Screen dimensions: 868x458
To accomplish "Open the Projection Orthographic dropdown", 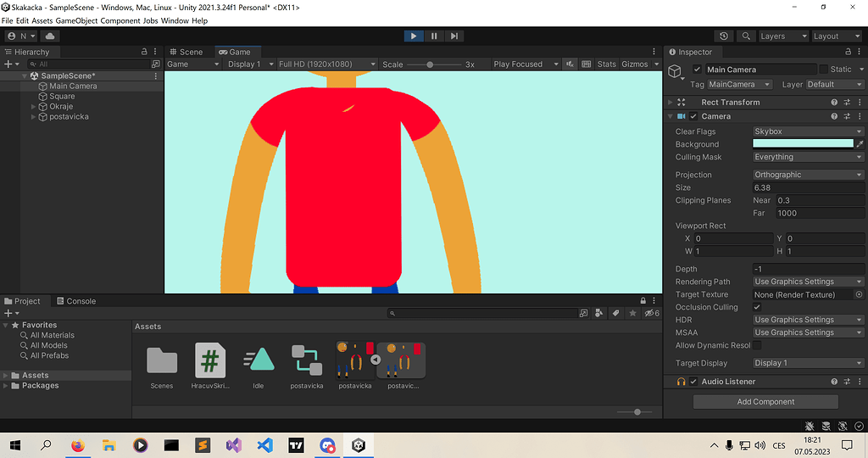I will point(807,175).
